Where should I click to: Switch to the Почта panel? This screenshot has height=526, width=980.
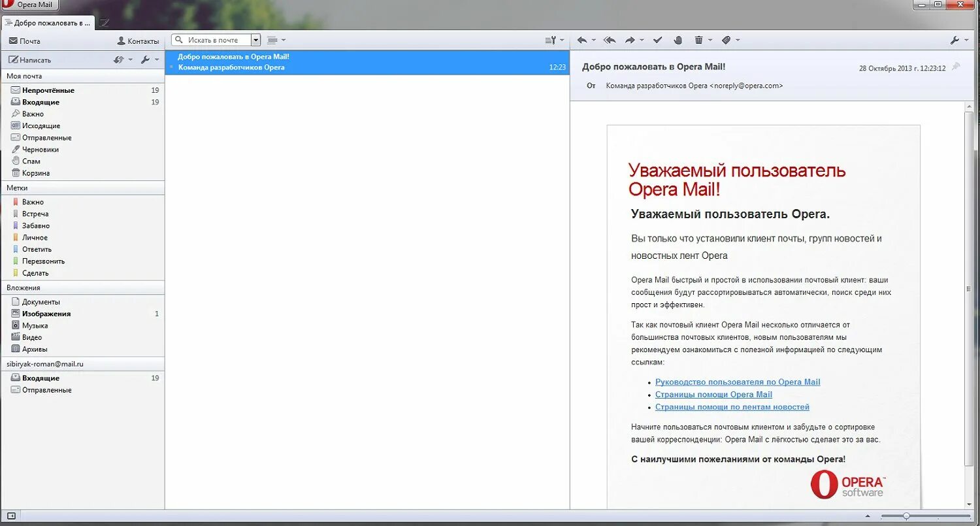click(25, 41)
